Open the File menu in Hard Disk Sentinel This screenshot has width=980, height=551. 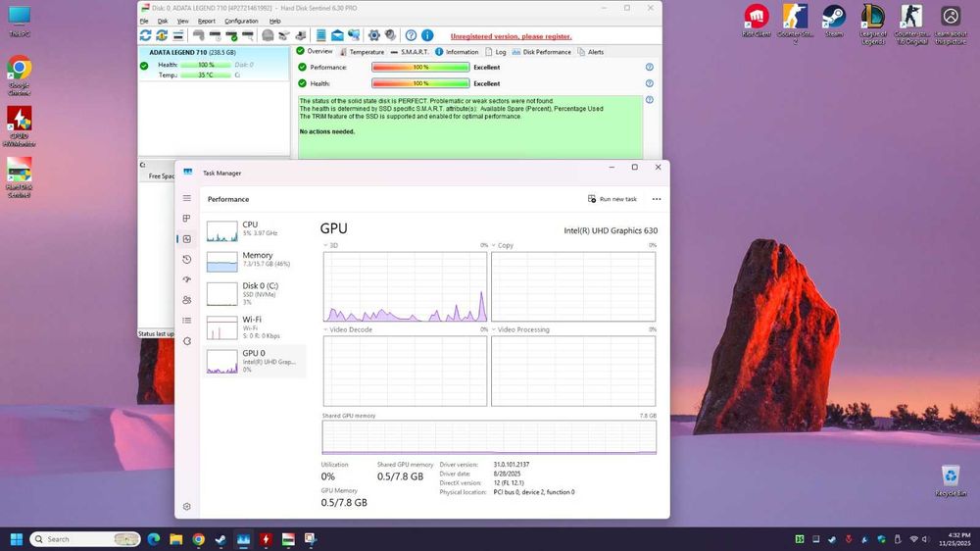[x=144, y=21]
